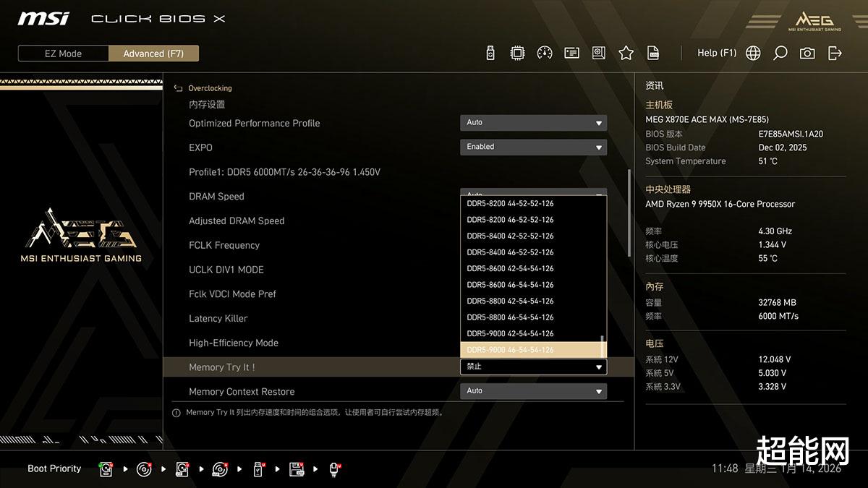Viewport: 868px width, 488px height.
Task: Select the network boot device icon
Action: tap(335, 469)
